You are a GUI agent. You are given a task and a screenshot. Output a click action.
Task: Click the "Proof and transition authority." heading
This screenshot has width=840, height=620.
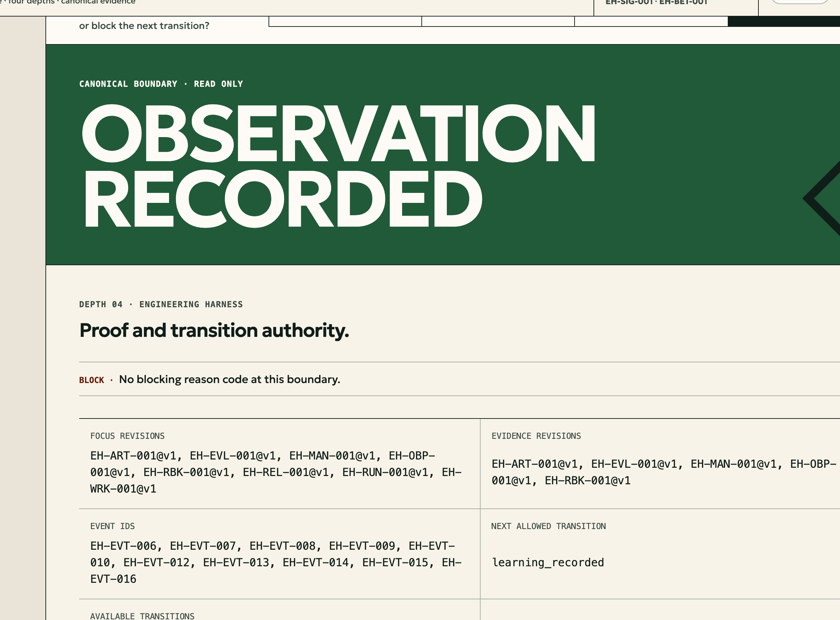click(x=214, y=331)
